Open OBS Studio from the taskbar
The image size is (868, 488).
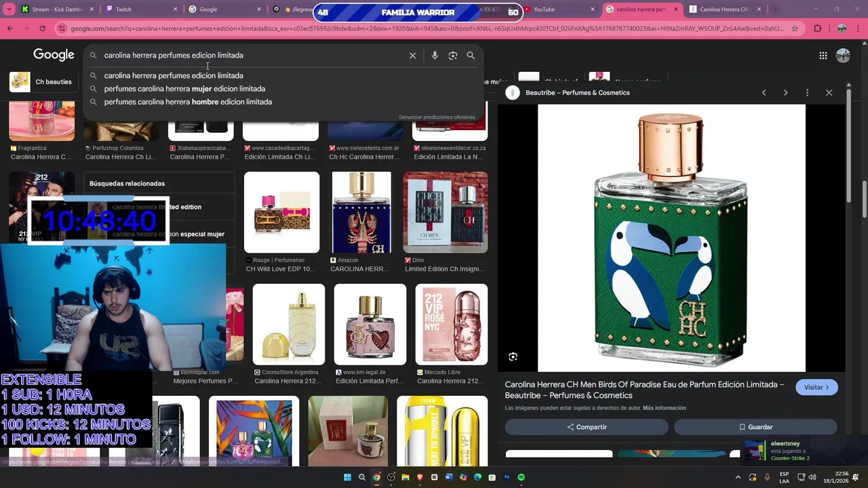[x=391, y=477]
